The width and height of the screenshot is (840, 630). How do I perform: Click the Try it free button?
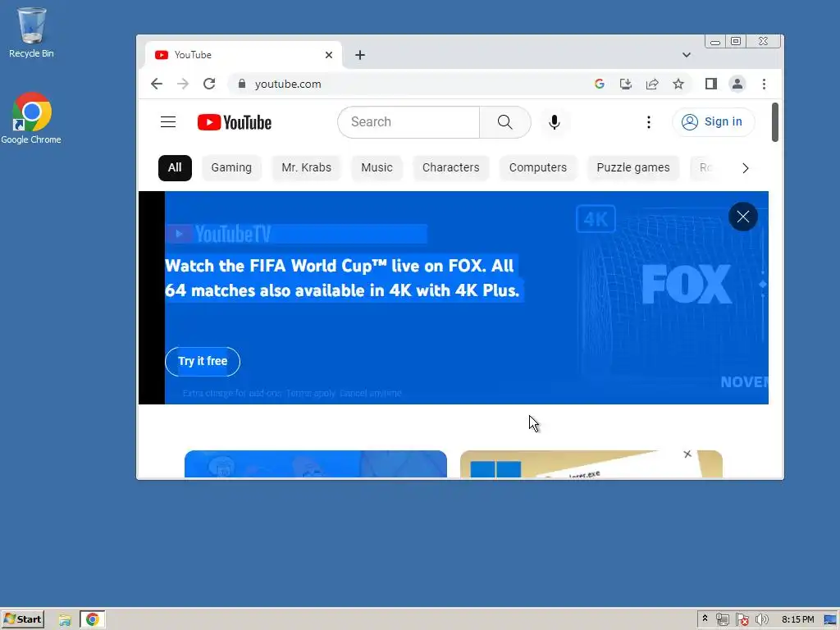[x=203, y=362]
